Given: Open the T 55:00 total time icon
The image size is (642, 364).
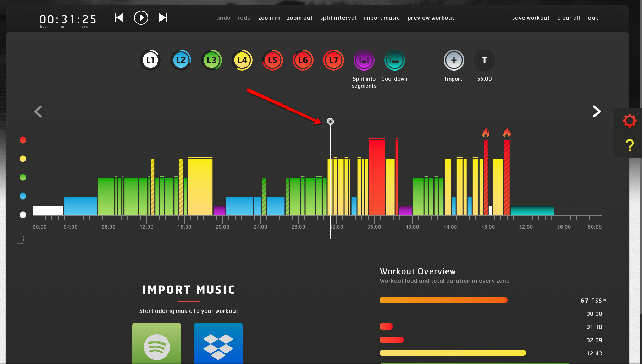Looking at the screenshot, I should [484, 60].
